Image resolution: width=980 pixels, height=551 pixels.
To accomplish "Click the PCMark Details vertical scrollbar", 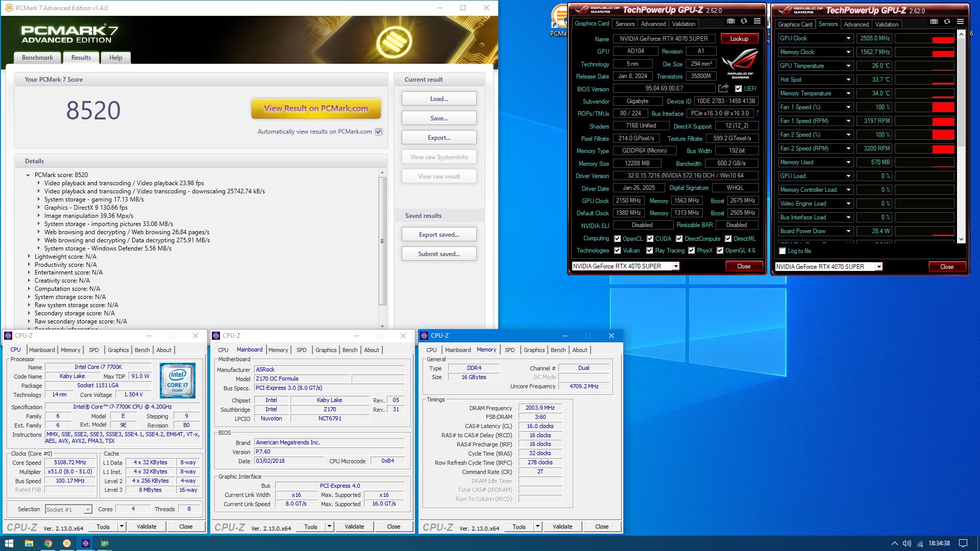I will pos(382,241).
